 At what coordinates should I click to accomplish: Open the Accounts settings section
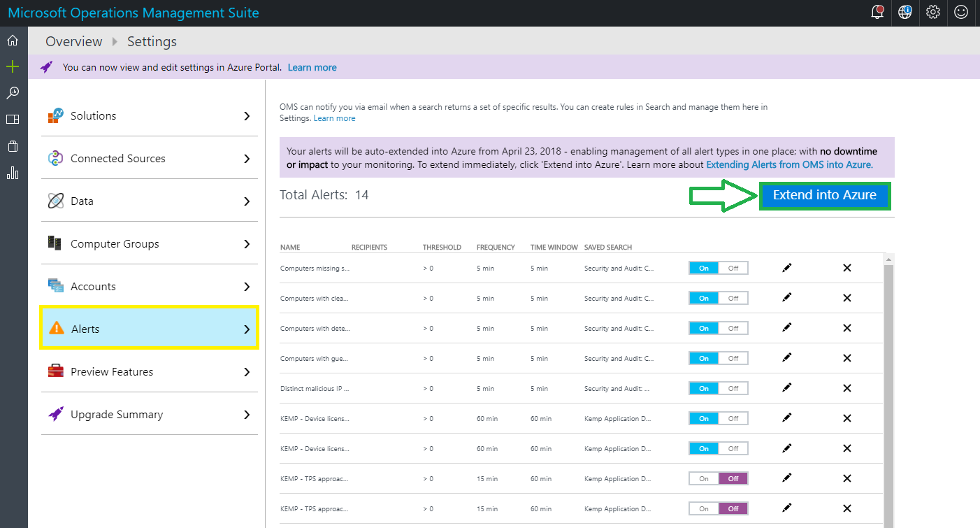point(150,287)
